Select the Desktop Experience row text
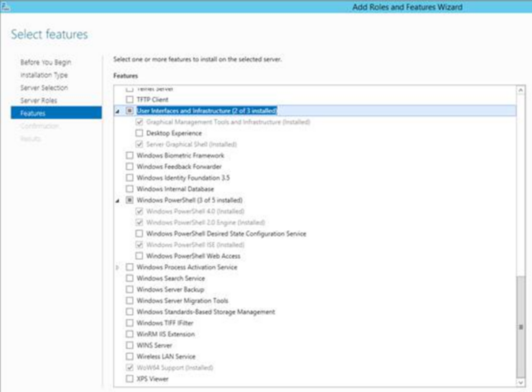Viewport: 532px width, 392px height. (174, 133)
